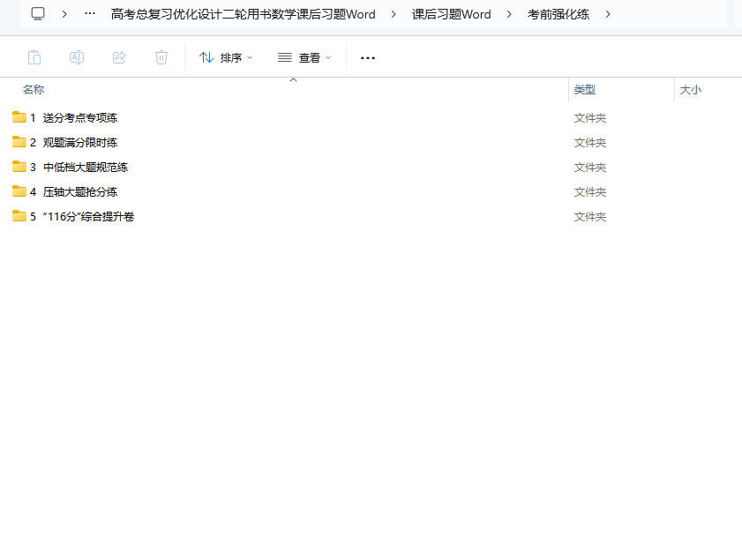Click the paste clipboard icon in toolbar
The image size is (742, 560).
pyautogui.click(x=34, y=57)
